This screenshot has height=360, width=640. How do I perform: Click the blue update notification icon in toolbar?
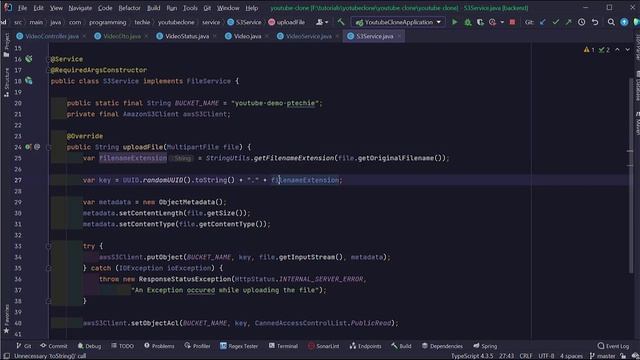(624, 22)
